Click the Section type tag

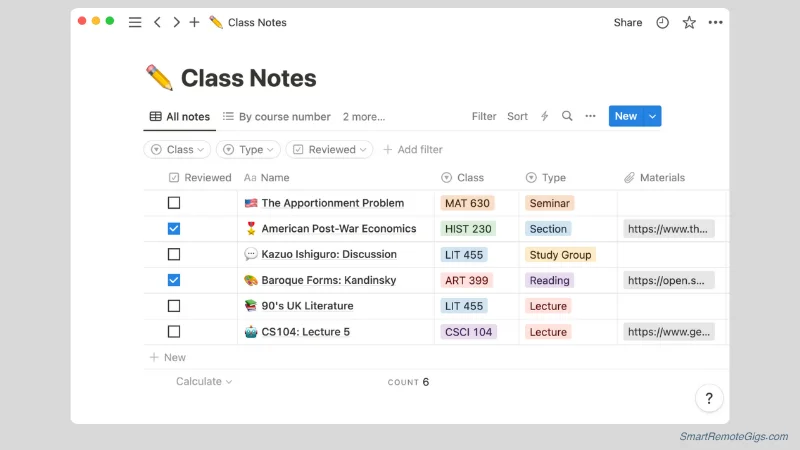[548, 229]
